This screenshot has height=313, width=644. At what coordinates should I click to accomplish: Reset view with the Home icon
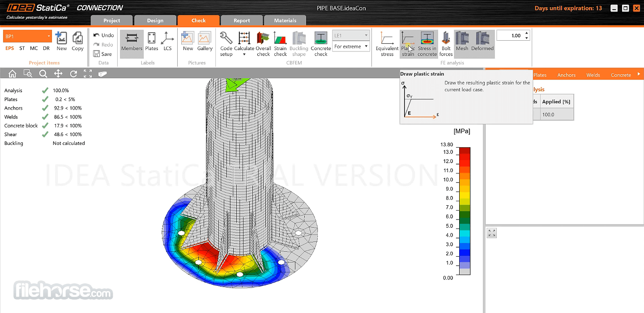point(13,74)
